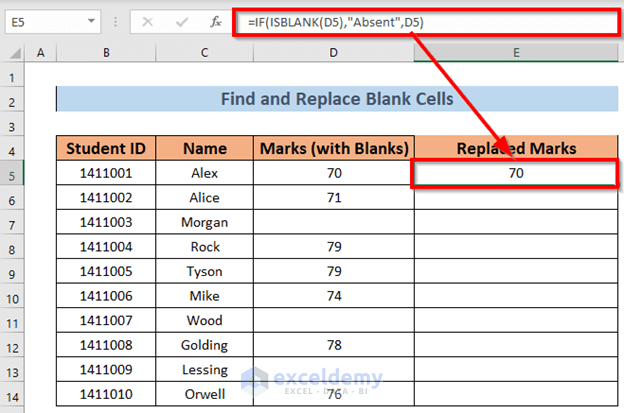Image resolution: width=624 pixels, height=413 pixels.
Task: Click the title 'Find and Replace Blank Cells'
Action: coord(337,99)
